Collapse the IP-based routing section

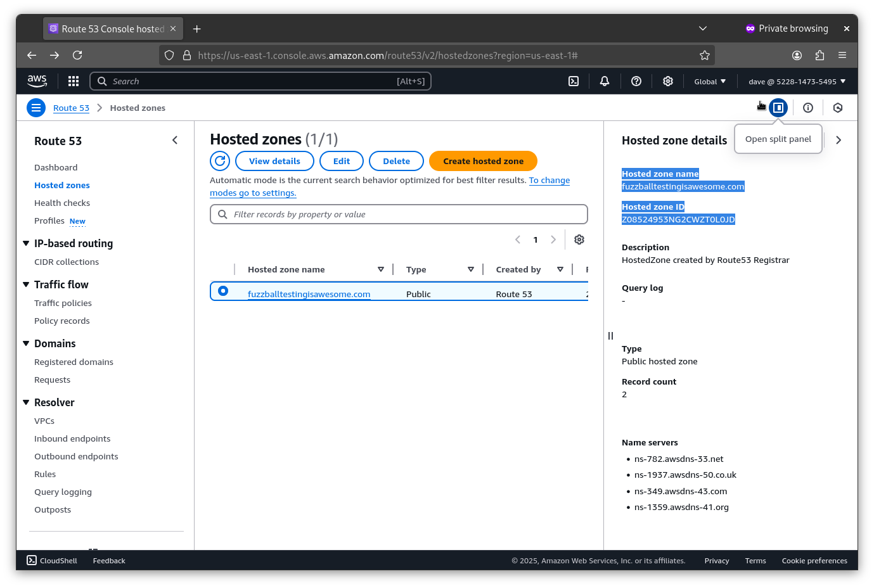[x=26, y=243]
